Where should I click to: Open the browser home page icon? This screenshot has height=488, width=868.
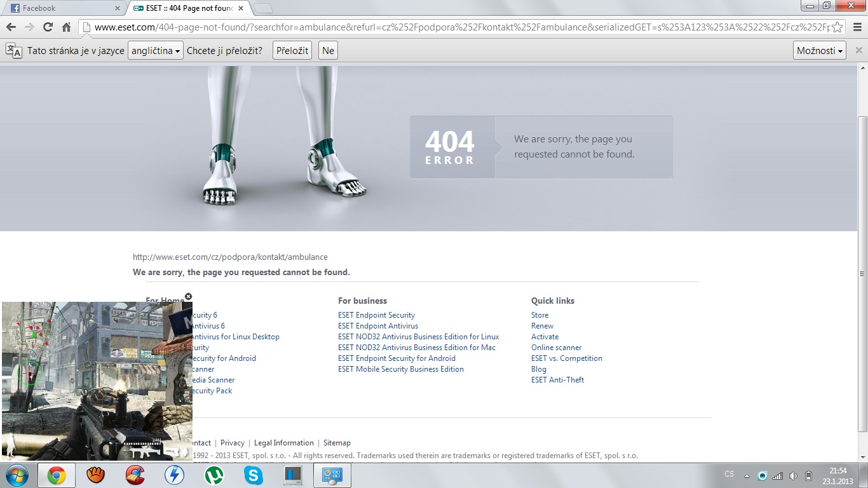click(x=66, y=27)
